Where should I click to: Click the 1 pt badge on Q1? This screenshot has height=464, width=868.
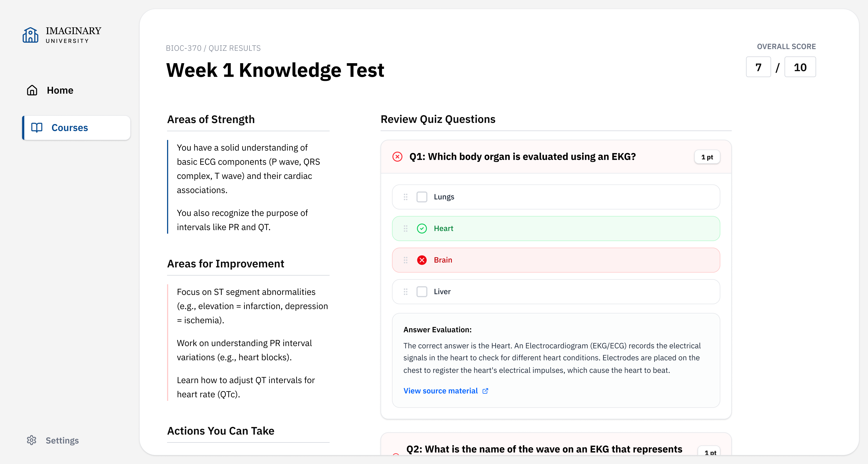click(707, 157)
